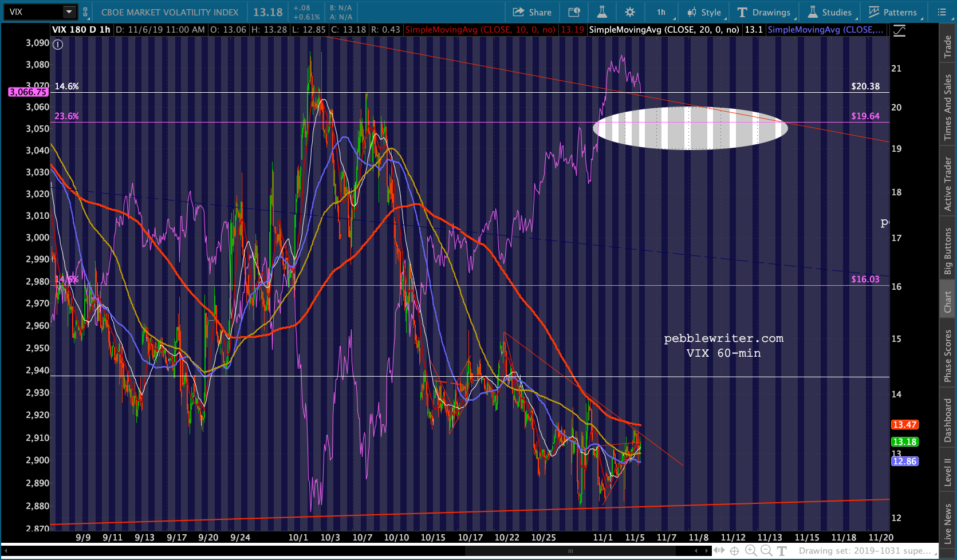Click the VIX 180 D 1h chart label

tap(81, 30)
